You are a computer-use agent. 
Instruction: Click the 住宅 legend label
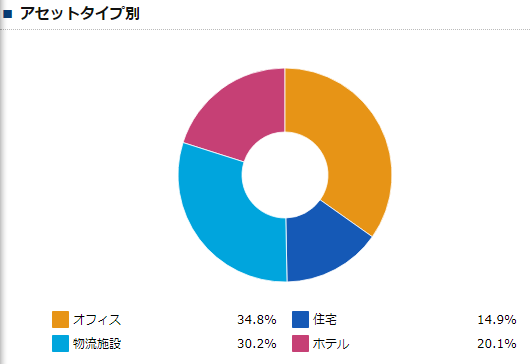325,319
